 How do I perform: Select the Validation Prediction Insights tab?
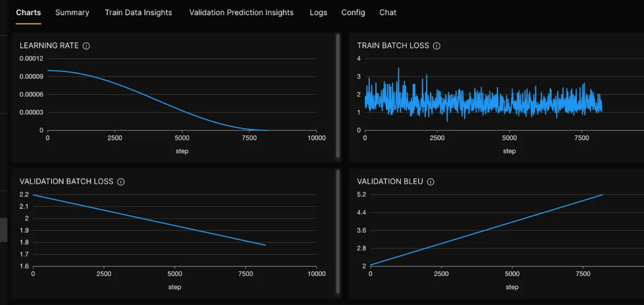click(241, 13)
